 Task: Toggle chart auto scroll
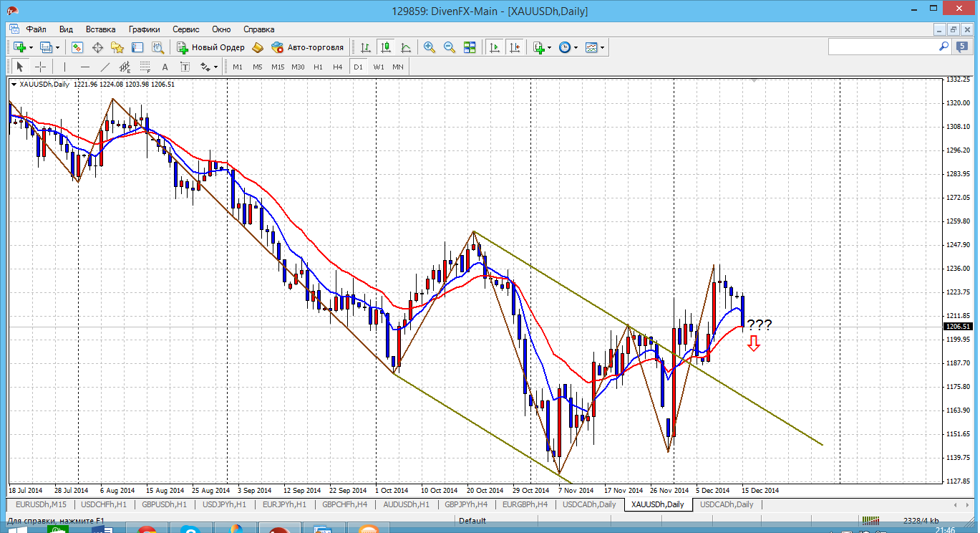pyautogui.click(x=494, y=47)
